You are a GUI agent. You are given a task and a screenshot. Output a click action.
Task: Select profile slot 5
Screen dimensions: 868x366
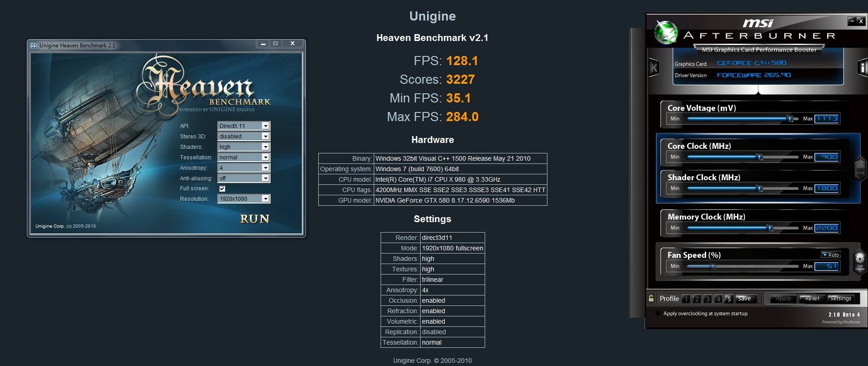(x=729, y=299)
